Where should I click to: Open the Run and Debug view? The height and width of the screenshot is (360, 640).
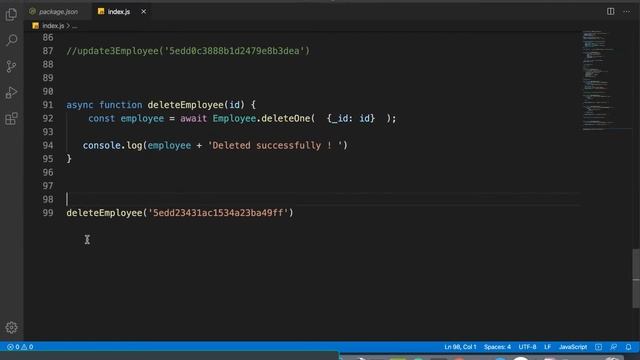click(x=11, y=93)
